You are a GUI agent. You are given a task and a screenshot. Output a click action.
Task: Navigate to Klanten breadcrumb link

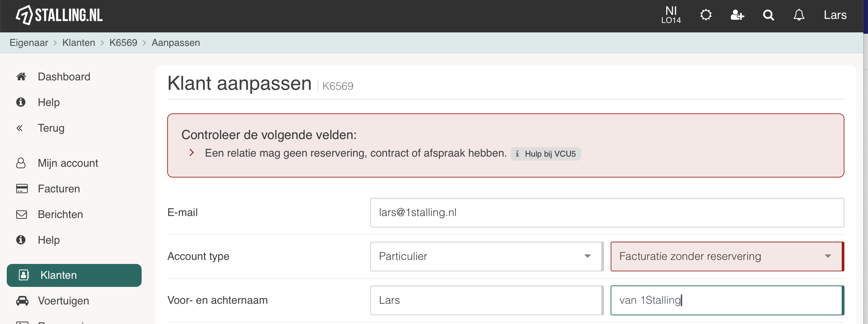pyautogui.click(x=79, y=43)
